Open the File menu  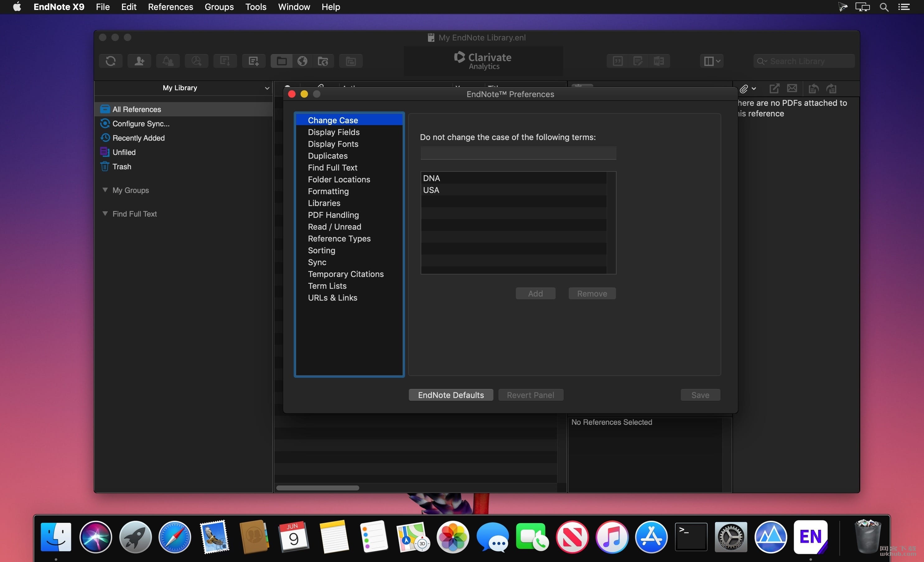pyautogui.click(x=103, y=7)
